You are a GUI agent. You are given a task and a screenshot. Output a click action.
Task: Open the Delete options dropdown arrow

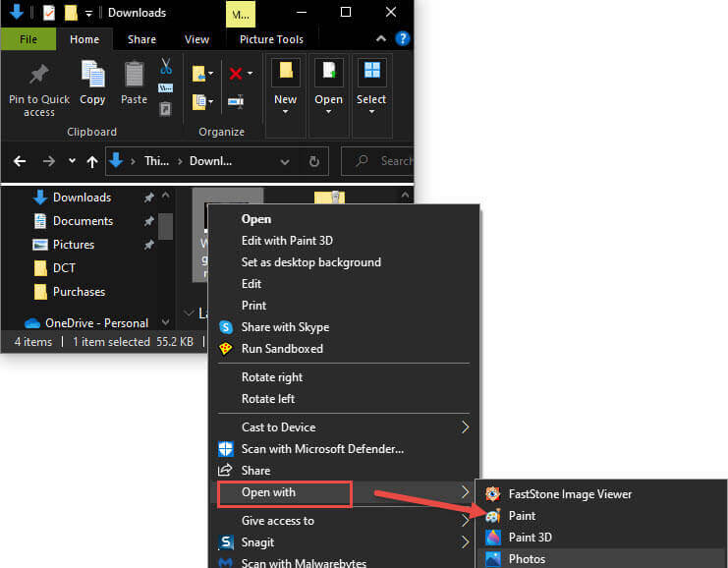(x=251, y=74)
